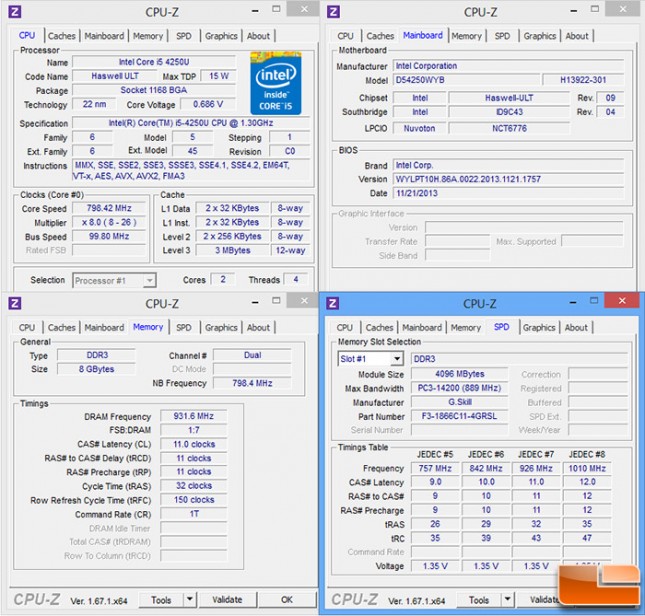This screenshot has height=616, width=645.
Task: Click the processor Name field Intel Core i5 4250U
Action: point(154,62)
